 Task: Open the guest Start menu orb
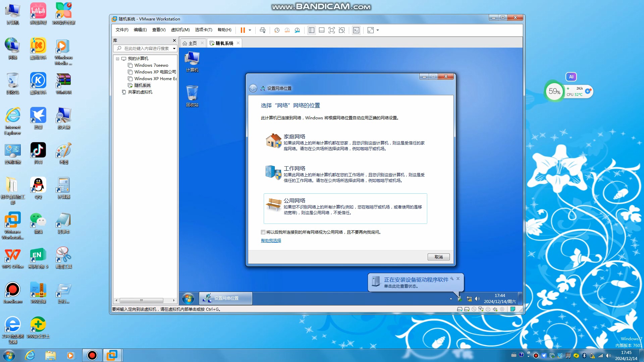pos(188,298)
